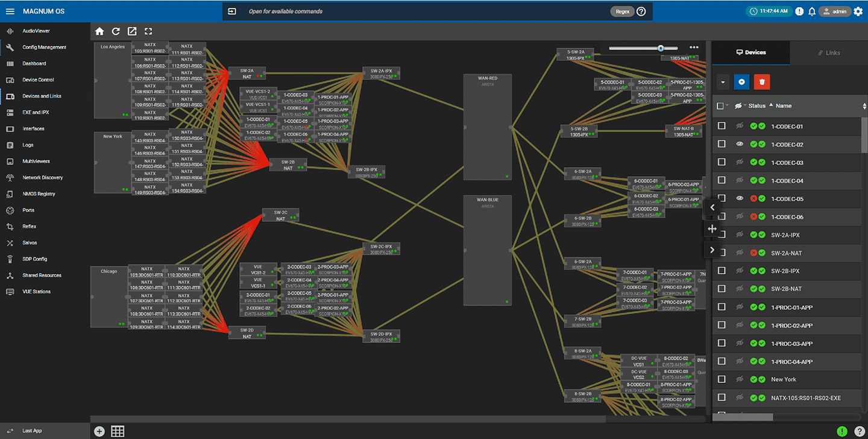Click the red delete trash button

[x=762, y=81]
